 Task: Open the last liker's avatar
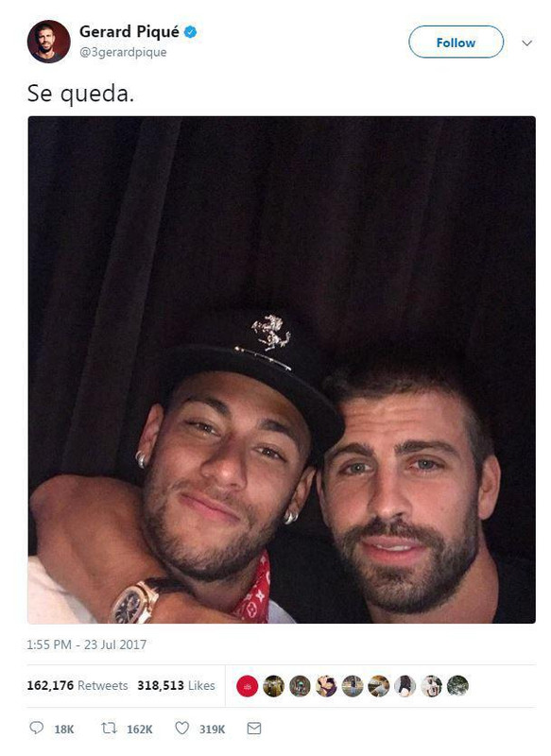pos(457,686)
